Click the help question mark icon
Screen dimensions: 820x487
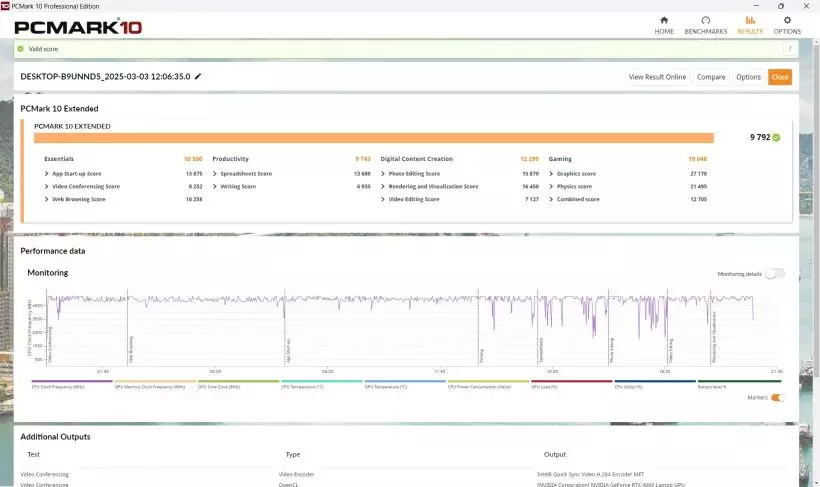click(x=790, y=48)
